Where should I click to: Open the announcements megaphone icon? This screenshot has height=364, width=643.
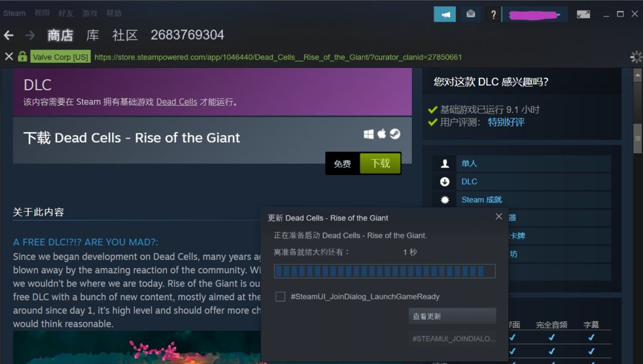(445, 14)
